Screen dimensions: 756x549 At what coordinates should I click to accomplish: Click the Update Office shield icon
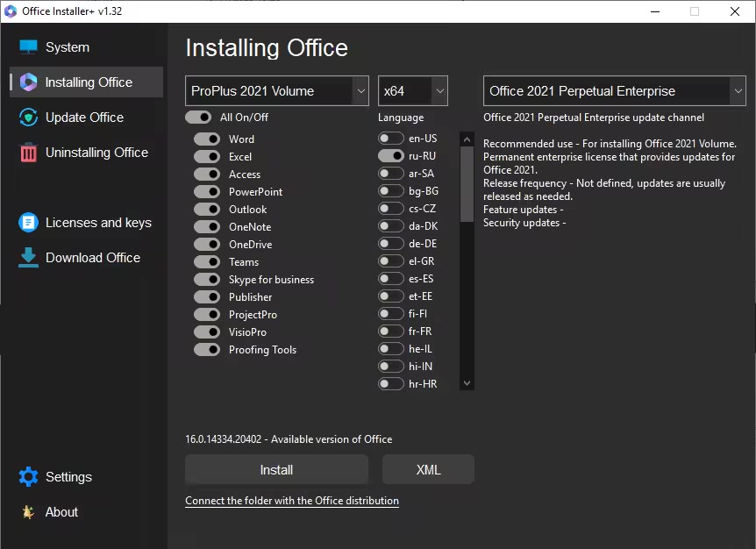29,118
